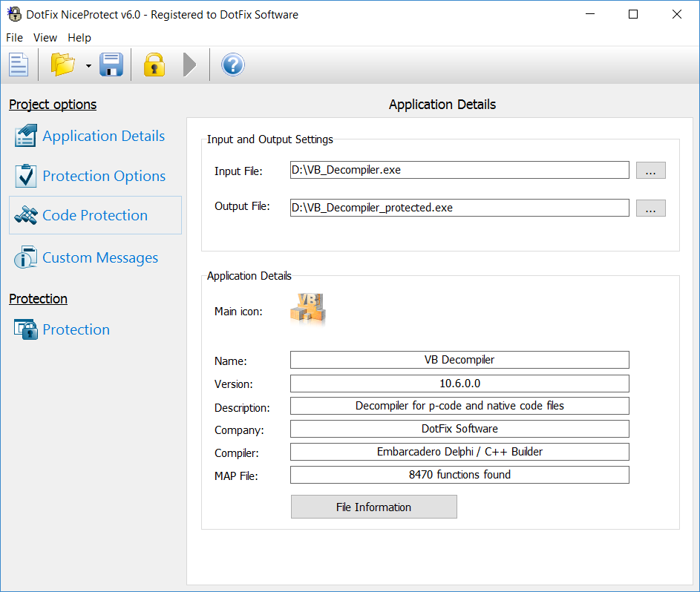Click the New Project document icon in toolbar
Image resolution: width=700 pixels, height=592 pixels.
(19, 65)
